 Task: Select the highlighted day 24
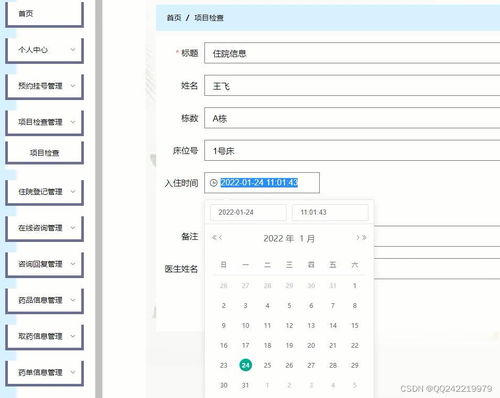[x=246, y=365]
